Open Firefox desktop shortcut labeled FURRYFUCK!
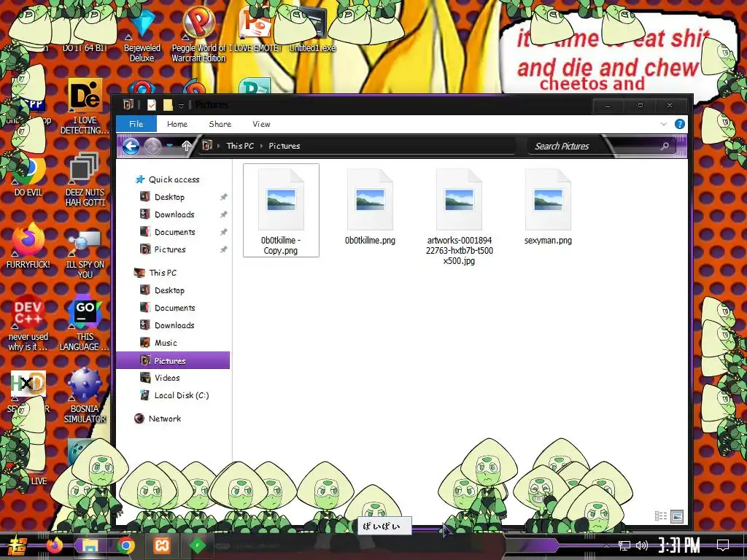The width and height of the screenshot is (747, 560). pyautogui.click(x=28, y=246)
